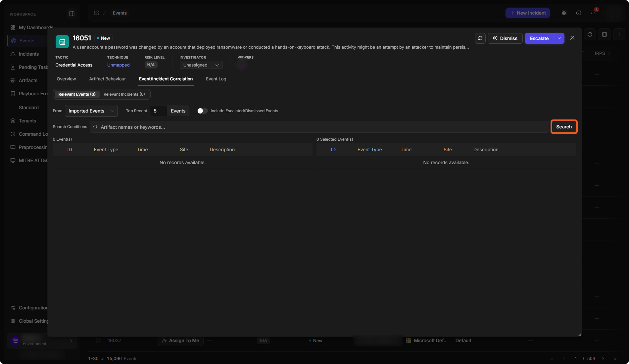Open the info icon in top bar

tap(579, 13)
